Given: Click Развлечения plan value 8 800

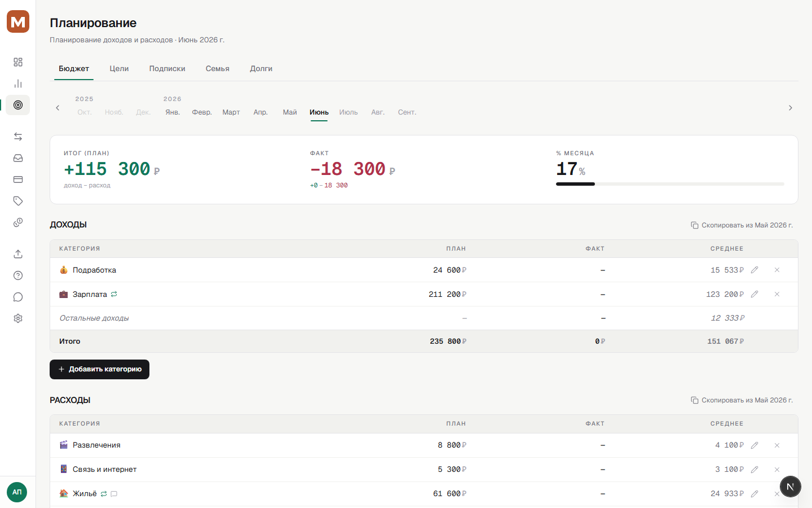Looking at the screenshot, I should 452,445.
